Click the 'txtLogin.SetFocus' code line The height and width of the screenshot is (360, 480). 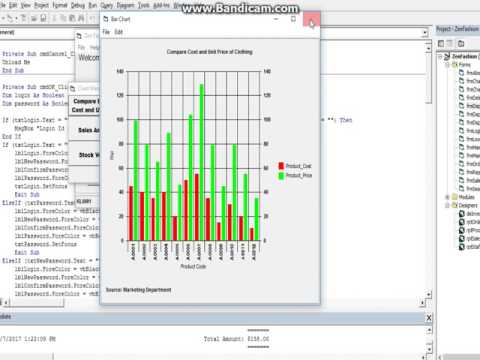tap(41, 186)
